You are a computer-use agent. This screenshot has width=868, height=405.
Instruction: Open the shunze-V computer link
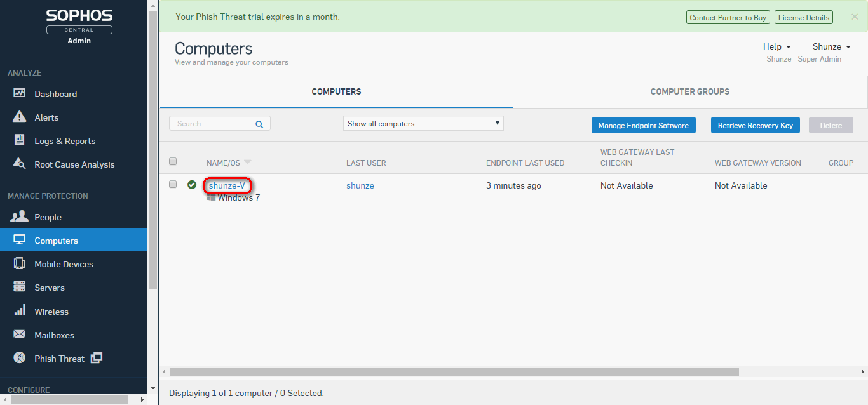coord(227,185)
